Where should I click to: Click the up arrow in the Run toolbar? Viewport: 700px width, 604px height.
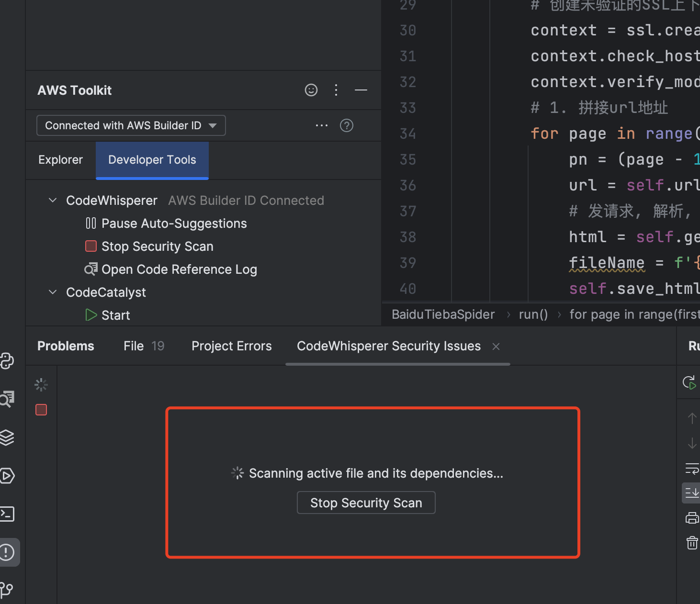point(692,418)
